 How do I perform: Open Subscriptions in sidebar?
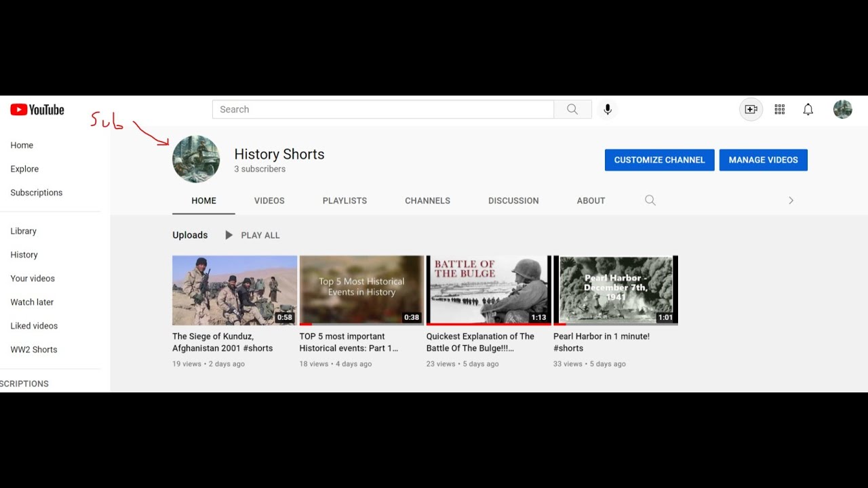click(x=37, y=192)
